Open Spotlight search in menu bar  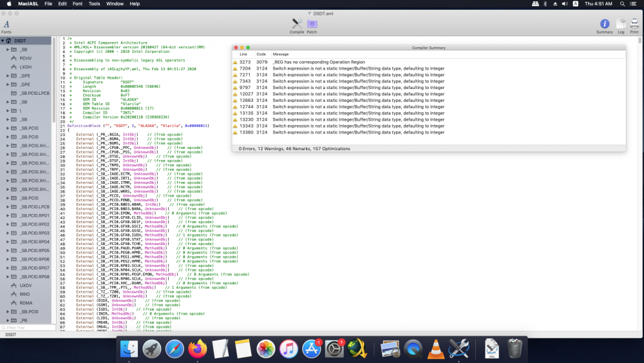(x=622, y=4)
